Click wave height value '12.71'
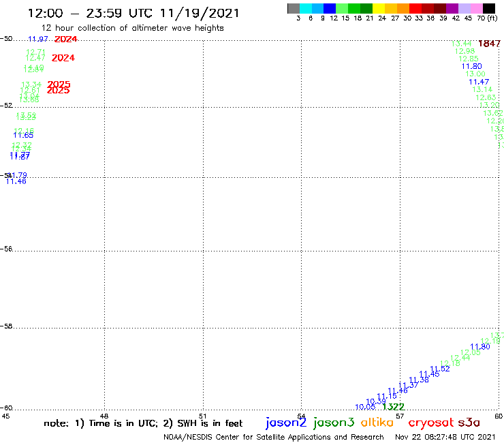This screenshot has width=504, height=443. click(35, 52)
